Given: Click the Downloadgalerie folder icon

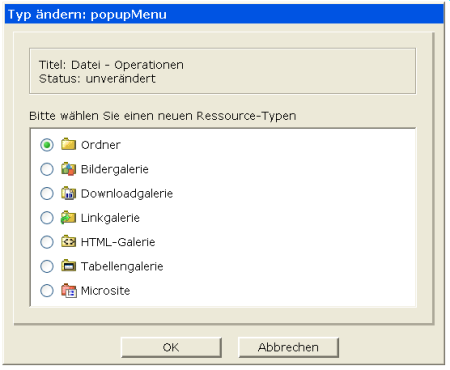Looking at the screenshot, I should [x=68, y=193].
